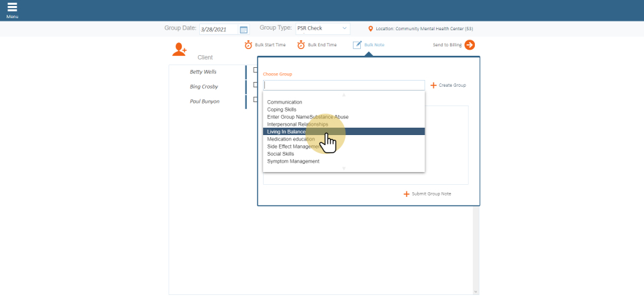Click the Bulk End Time stopwatch icon

click(x=301, y=45)
